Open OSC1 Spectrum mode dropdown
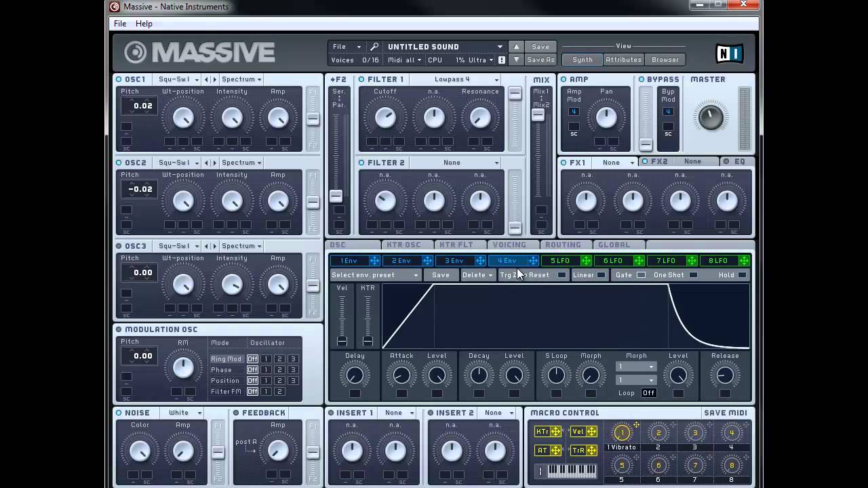Image resolution: width=868 pixels, height=488 pixels. pos(241,79)
